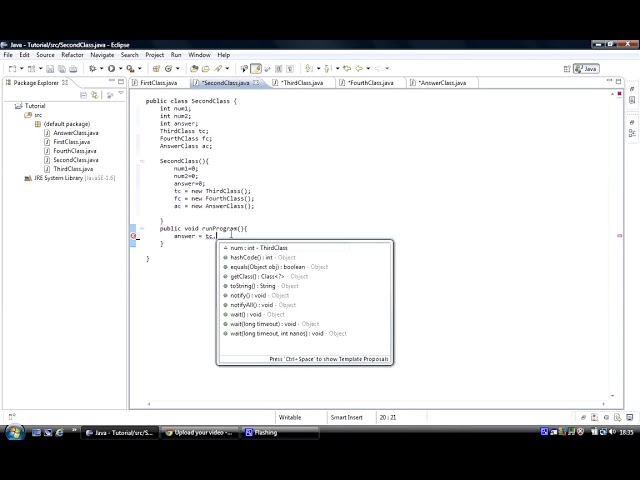
Task: Click the Open Task folder icon
Action: point(206,69)
